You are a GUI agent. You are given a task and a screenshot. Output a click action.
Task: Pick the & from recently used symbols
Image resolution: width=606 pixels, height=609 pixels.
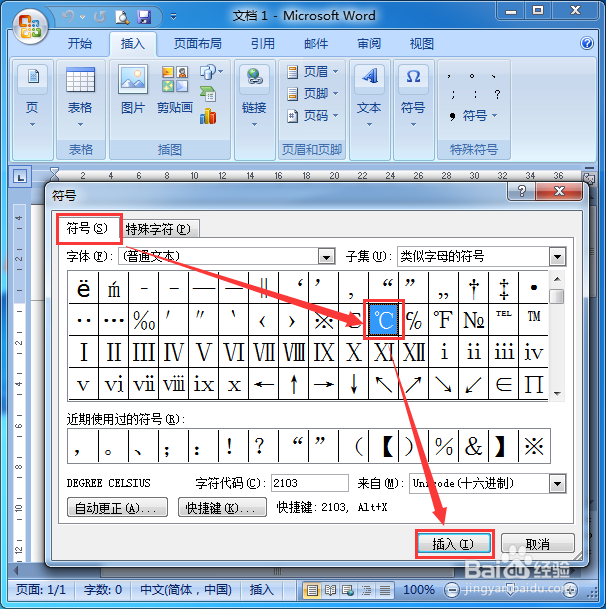474,446
